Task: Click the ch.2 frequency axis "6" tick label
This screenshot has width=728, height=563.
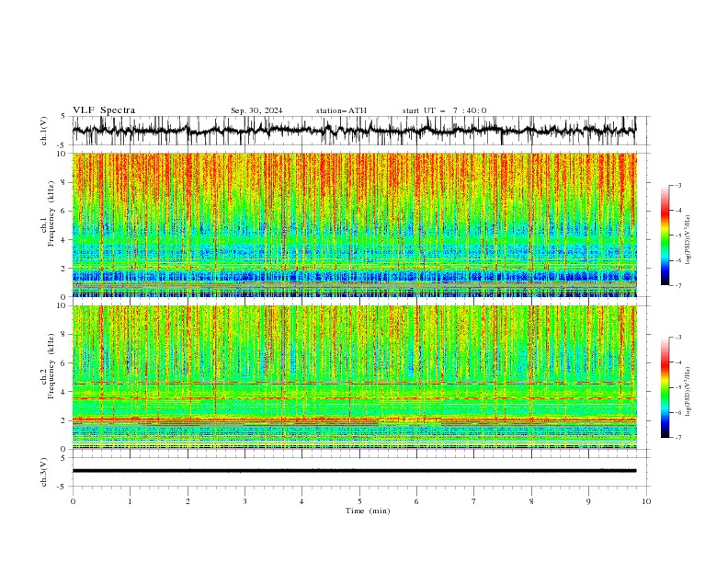Action: coord(64,363)
